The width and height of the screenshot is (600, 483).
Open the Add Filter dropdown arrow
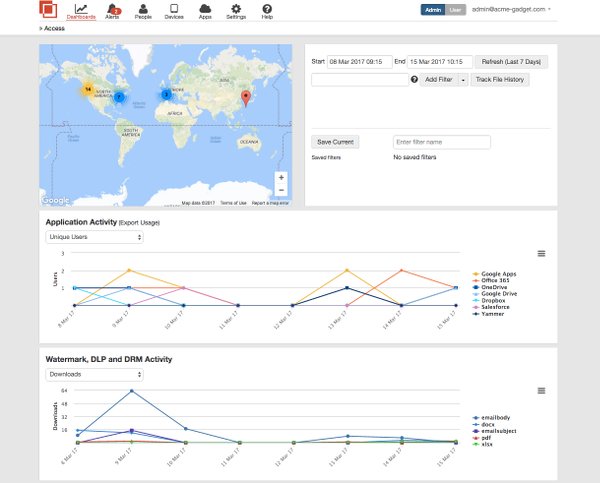tap(463, 80)
